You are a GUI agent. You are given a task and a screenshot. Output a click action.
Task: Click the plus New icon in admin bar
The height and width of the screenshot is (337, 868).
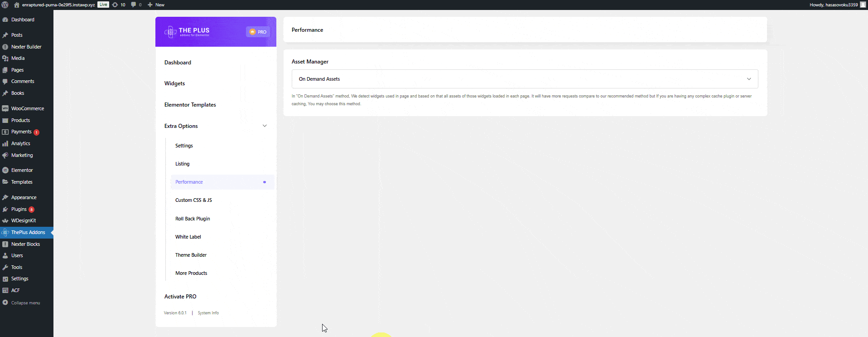point(150,5)
